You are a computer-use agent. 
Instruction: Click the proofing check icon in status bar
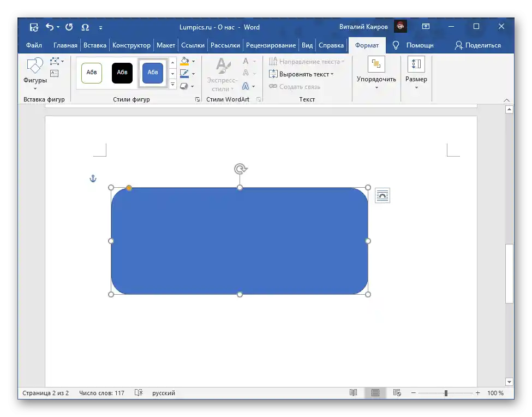pyautogui.click(x=139, y=393)
